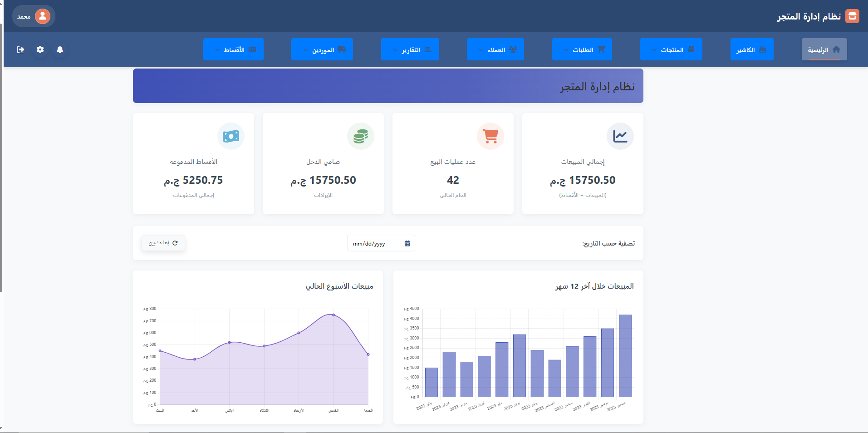Open the notifications bell icon
Viewport: 868px width, 433px height.
tap(60, 49)
